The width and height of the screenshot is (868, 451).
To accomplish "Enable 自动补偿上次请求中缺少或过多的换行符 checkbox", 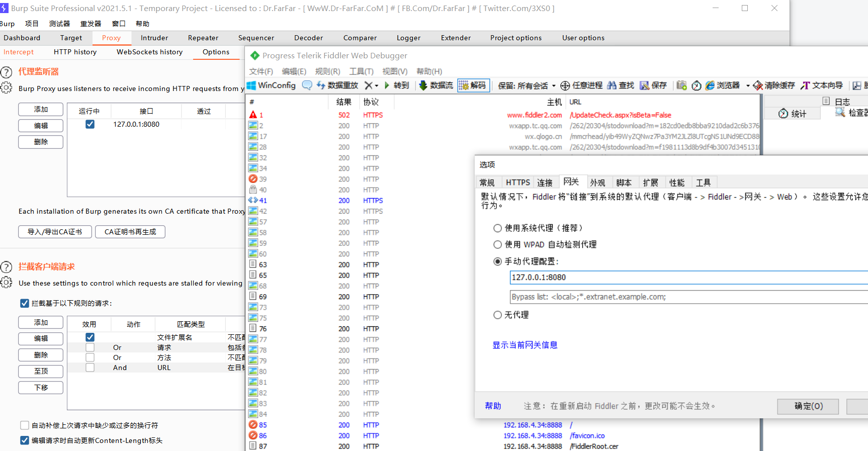I will pos(25,425).
